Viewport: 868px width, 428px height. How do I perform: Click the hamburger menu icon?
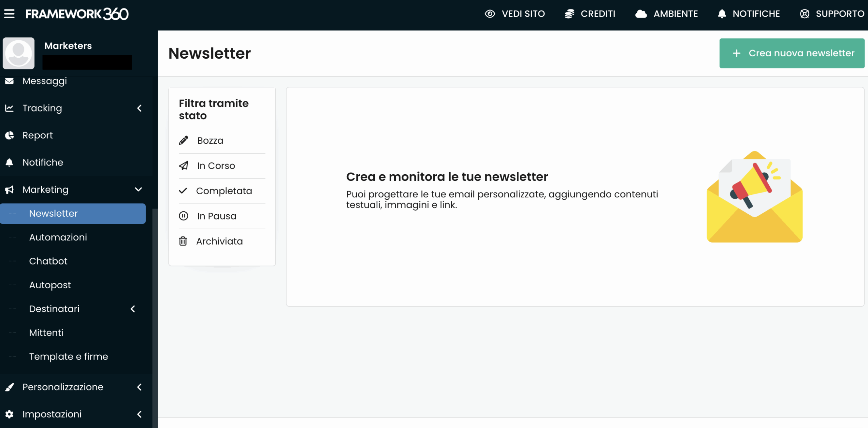[x=9, y=14]
